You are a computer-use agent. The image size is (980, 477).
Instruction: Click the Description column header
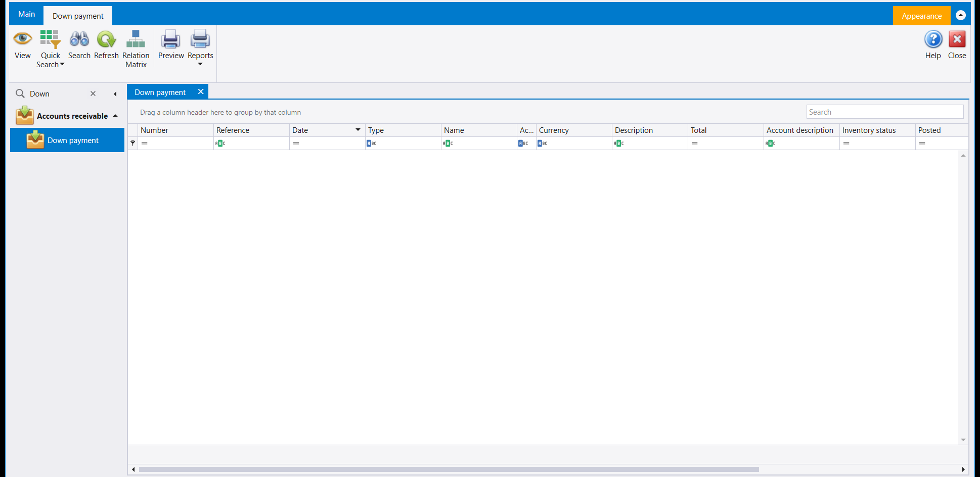click(650, 130)
